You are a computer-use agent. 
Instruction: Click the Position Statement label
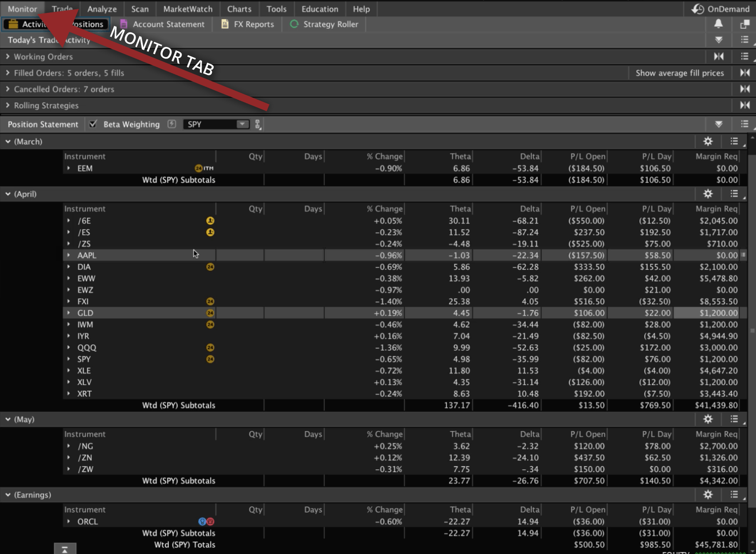tap(43, 125)
